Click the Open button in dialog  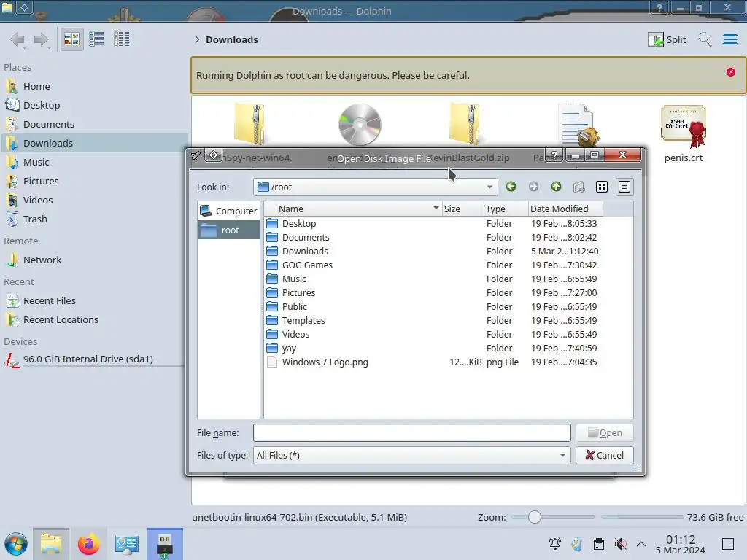605,433
